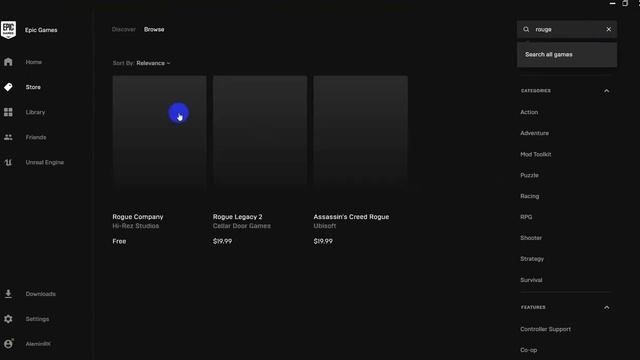Filter by the Co-op feature
Viewport: 640px width, 360px height.
[x=529, y=350]
